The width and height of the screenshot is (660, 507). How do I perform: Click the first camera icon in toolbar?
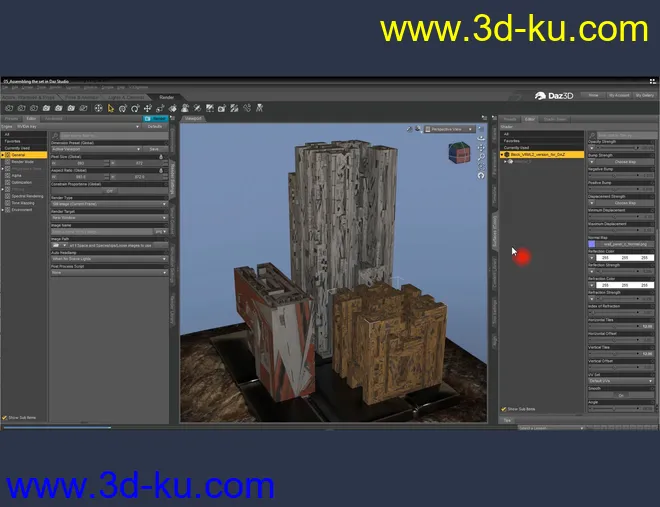9,106
